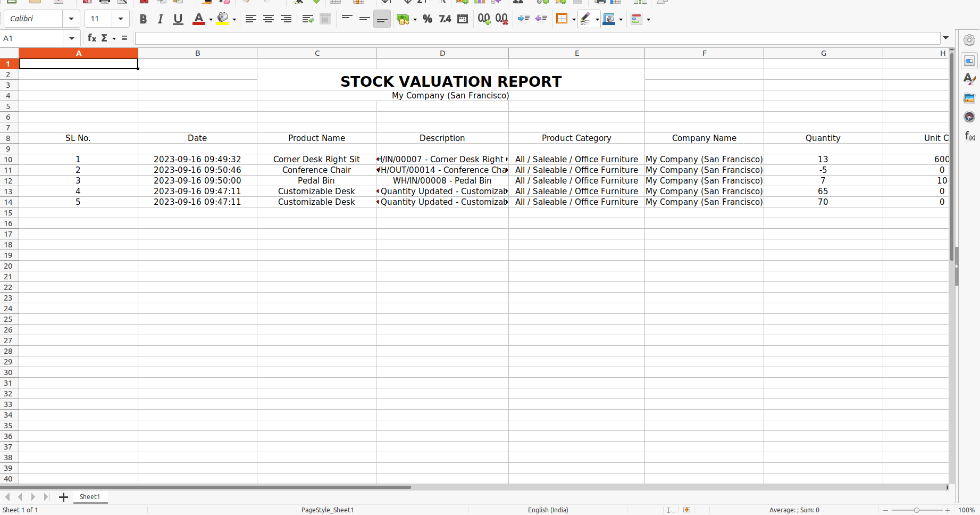Screen dimensions: 980x515
Task: Click column D header
Action: [x=442, y=53]
